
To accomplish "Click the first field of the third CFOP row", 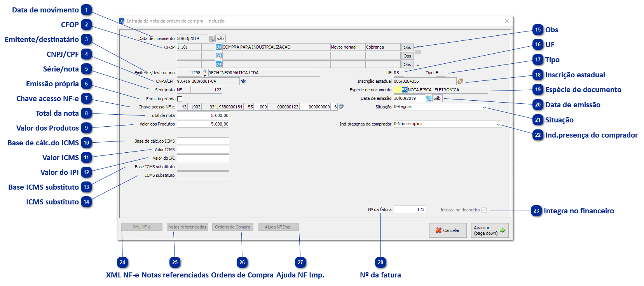I will tap(189, 64).
